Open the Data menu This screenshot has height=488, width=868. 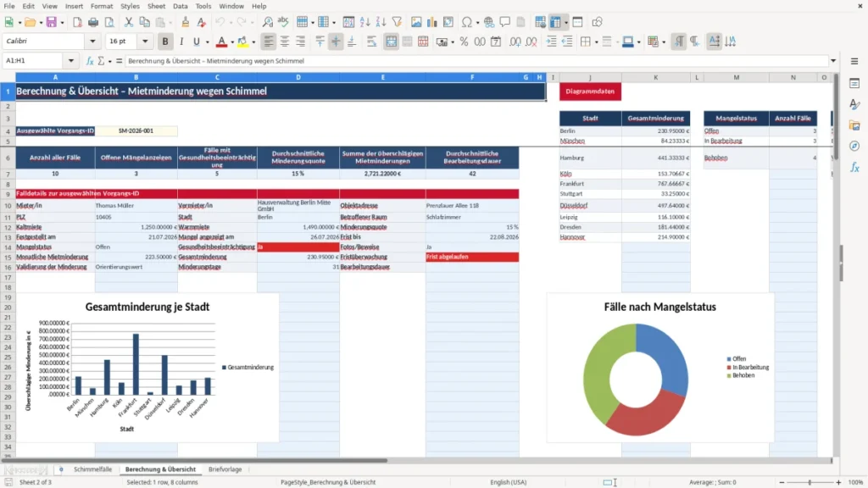pyautogui.click(x=180, y=6)
